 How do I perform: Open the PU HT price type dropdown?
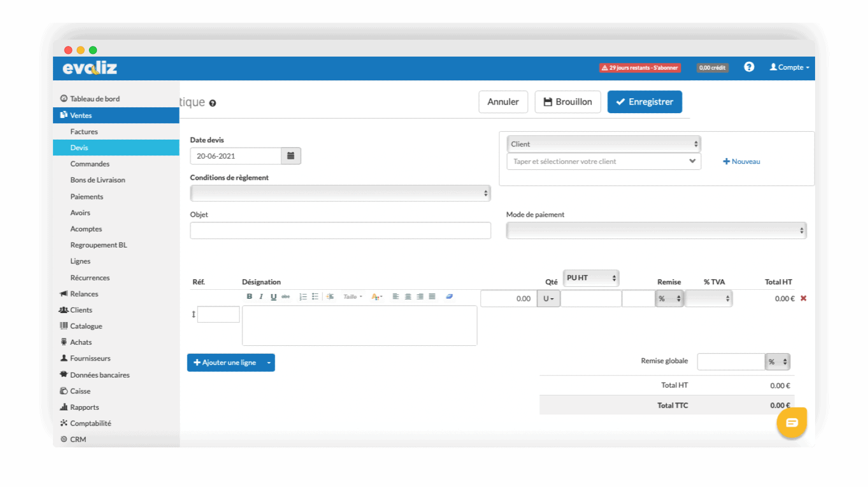[591, 278]
